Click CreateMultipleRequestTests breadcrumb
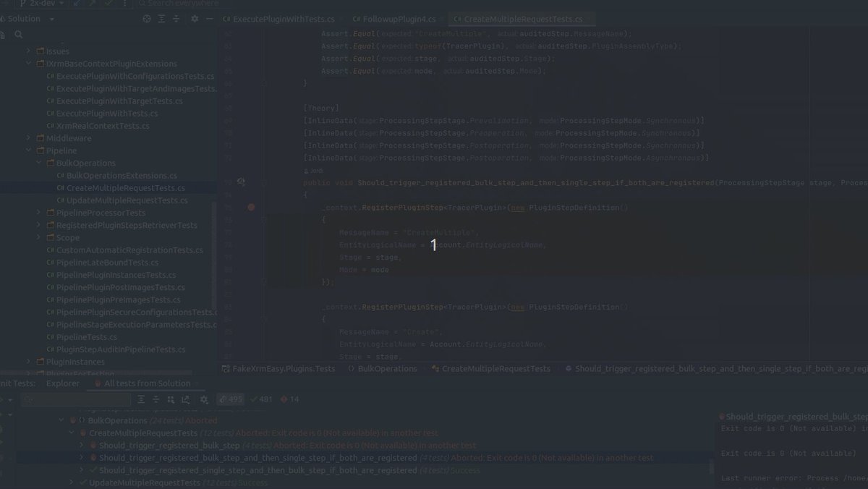This screenshot has width=868, height=489. 490,369
